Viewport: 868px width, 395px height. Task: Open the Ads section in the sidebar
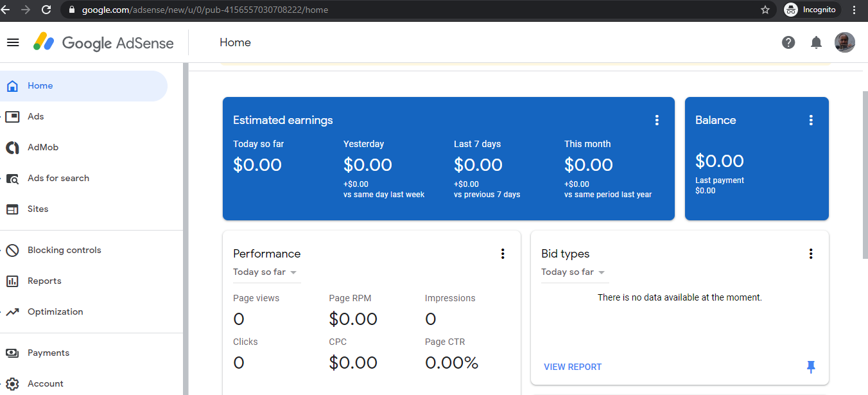[36, 116]
